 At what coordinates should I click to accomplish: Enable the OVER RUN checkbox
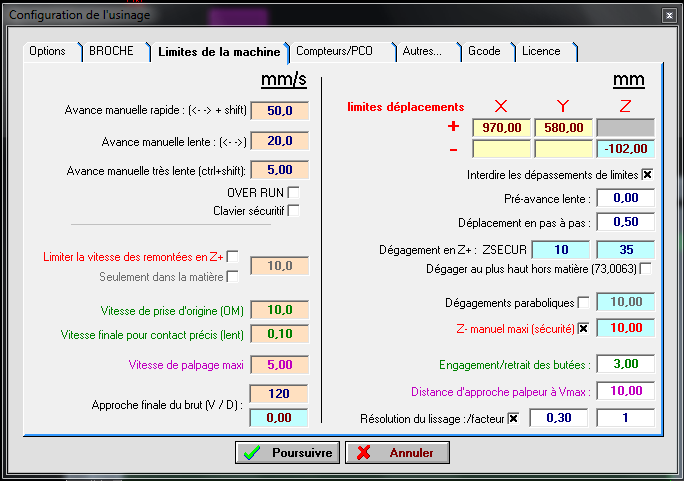[293, 192]
